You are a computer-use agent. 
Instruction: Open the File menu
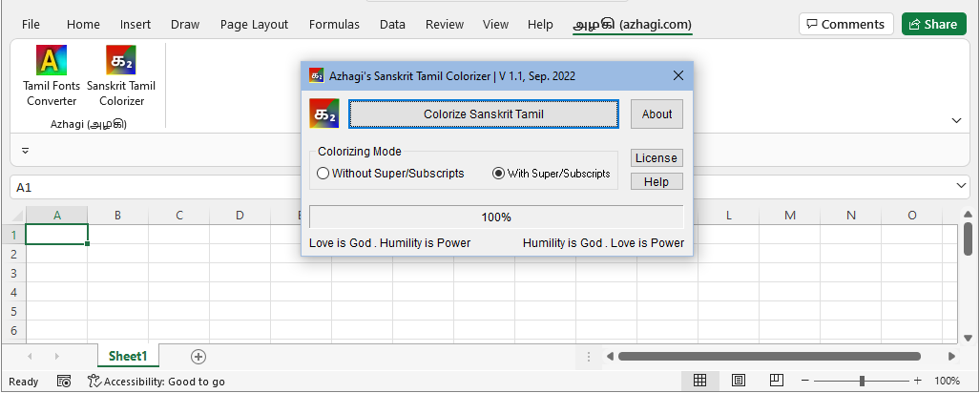click(31, 25)
